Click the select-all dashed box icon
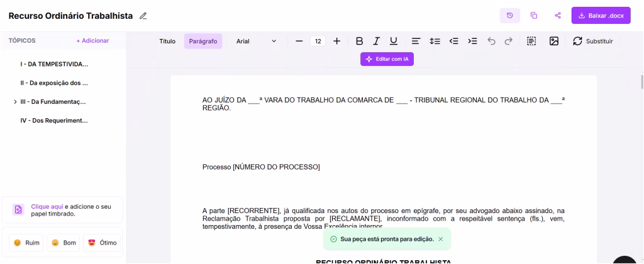 click(531, 41)
